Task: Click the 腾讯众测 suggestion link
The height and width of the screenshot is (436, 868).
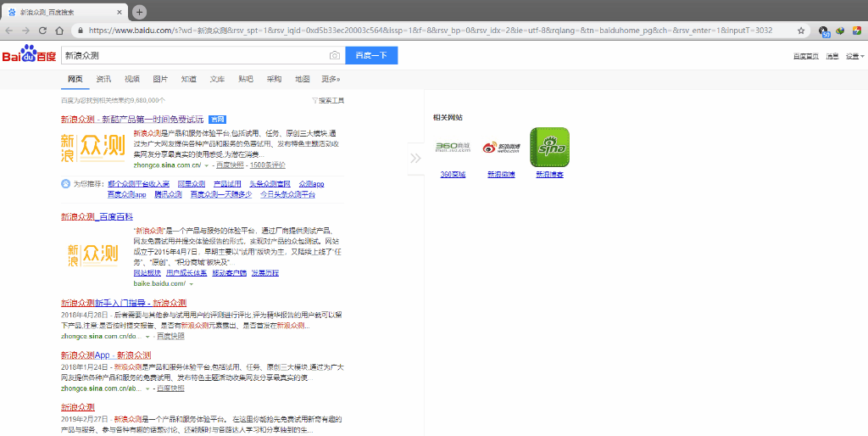Action: pos(169,194)
